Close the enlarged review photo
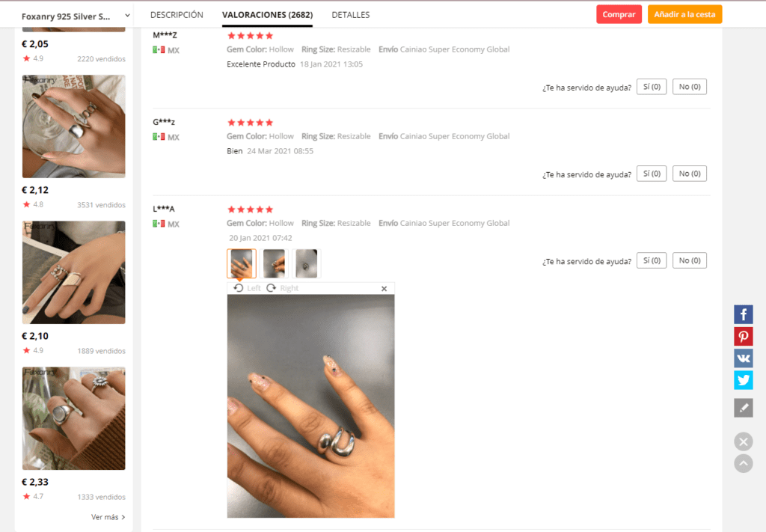 pos(384,289)
